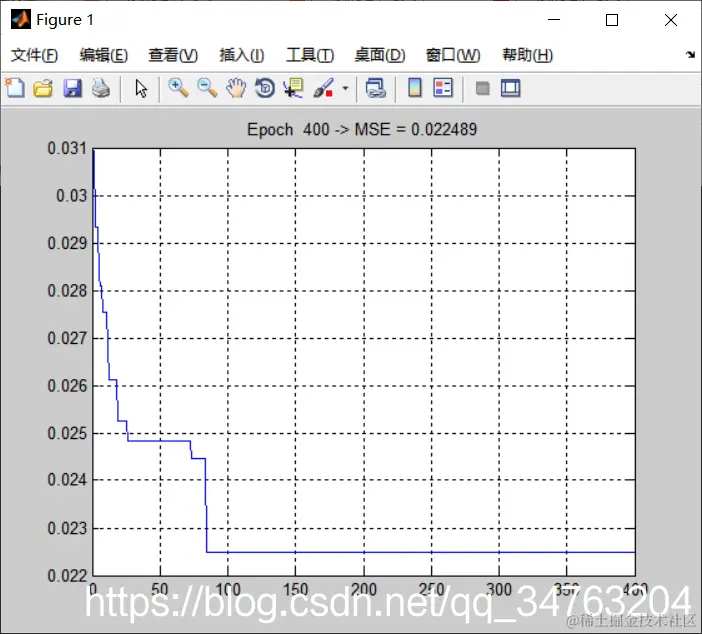Image resolution: width=702 pixels, height=634 pixels.
Task: Click the dock figure arrow at menu bar right
Action: click(x=690, y=55)
